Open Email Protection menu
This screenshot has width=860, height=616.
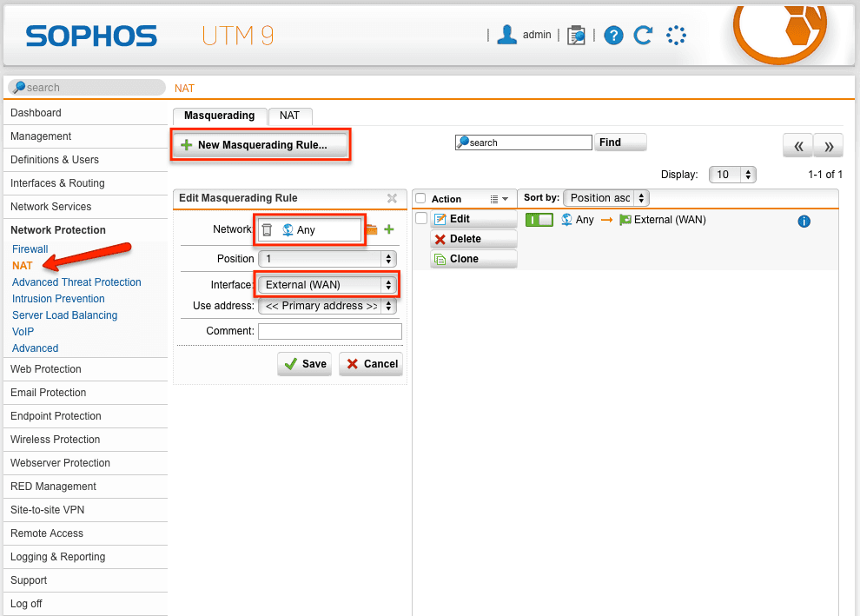click(85, 393)
